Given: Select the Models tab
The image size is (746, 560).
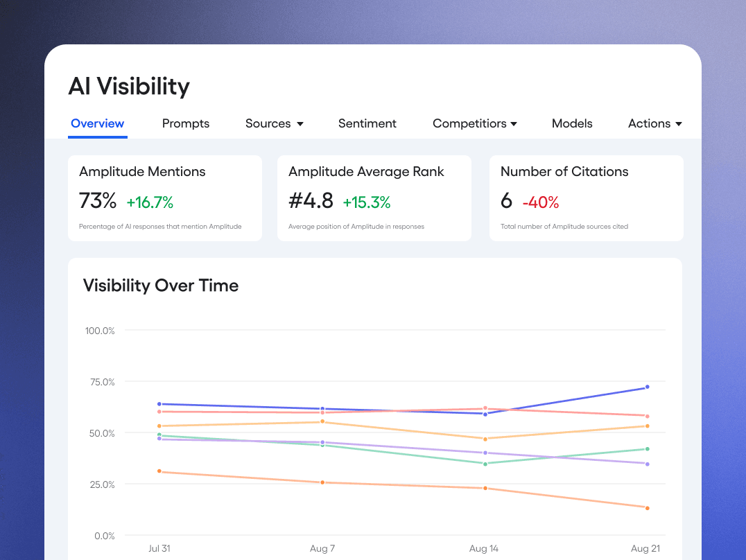Looking at the screenshot, I should [572, 123].
